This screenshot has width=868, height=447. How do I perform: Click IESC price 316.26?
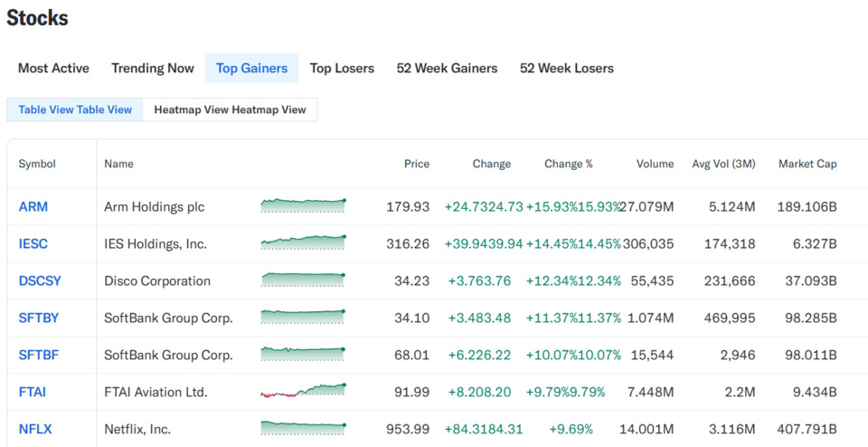(408, 244)
